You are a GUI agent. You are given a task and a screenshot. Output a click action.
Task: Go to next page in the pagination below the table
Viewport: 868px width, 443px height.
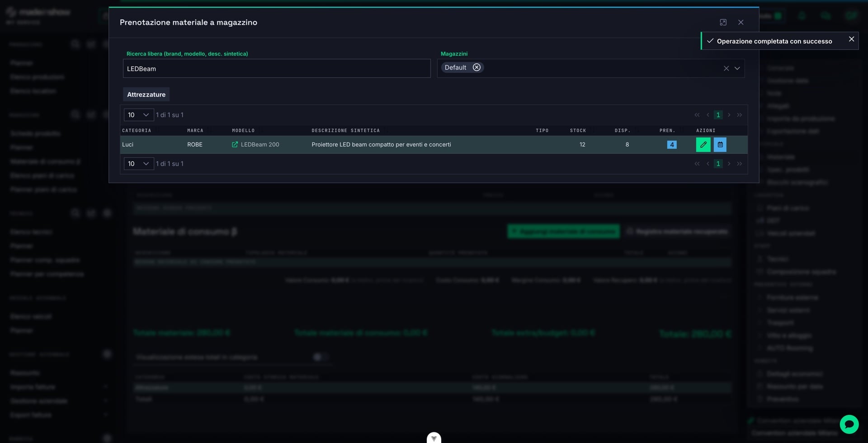pyautogui.click(x=729, y=164)
